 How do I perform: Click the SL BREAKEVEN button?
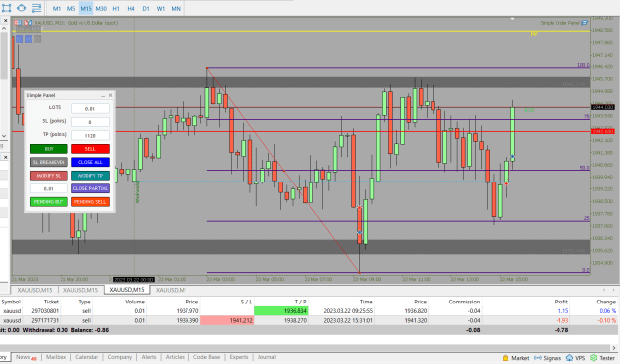pos(49,162)
